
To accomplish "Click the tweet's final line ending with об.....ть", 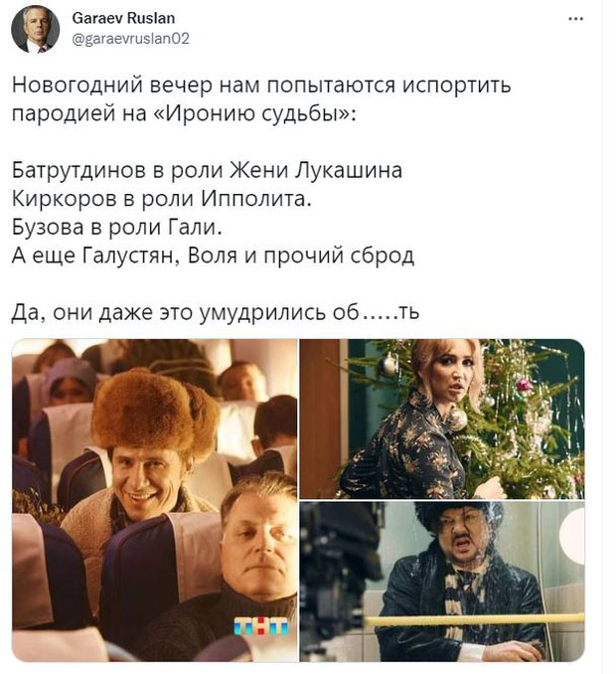I will (x=216, y=312).
